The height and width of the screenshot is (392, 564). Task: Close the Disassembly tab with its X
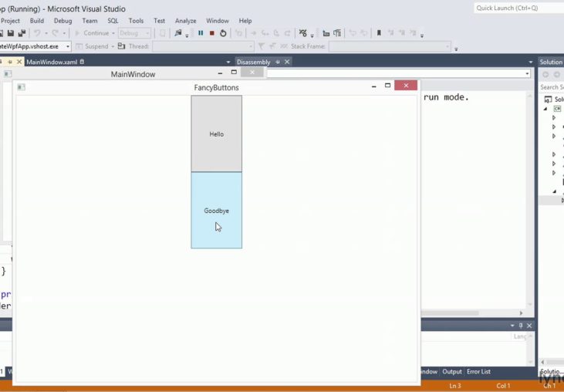pos(287,62)
